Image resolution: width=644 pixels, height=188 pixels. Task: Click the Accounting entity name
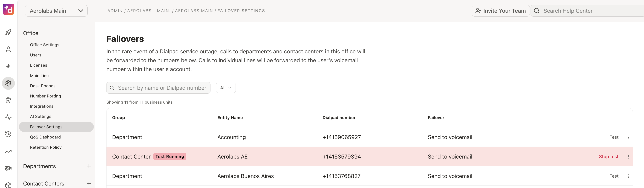click(x=232, y=137)
